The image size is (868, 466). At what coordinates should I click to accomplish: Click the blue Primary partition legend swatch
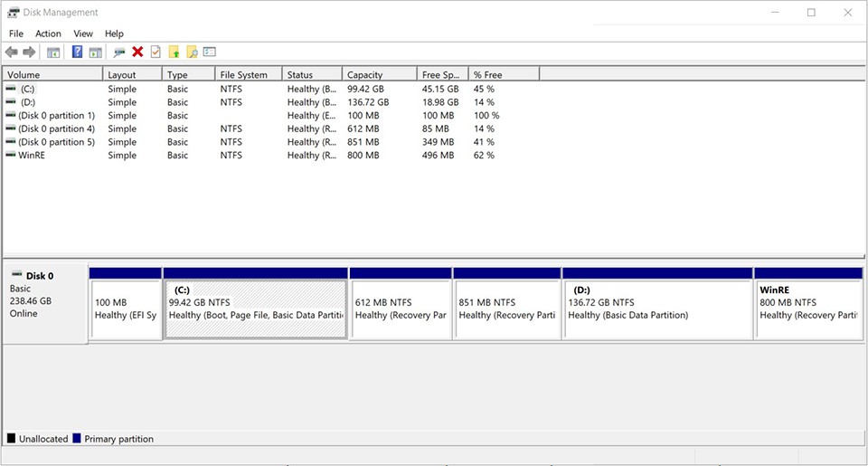(77, 438)
